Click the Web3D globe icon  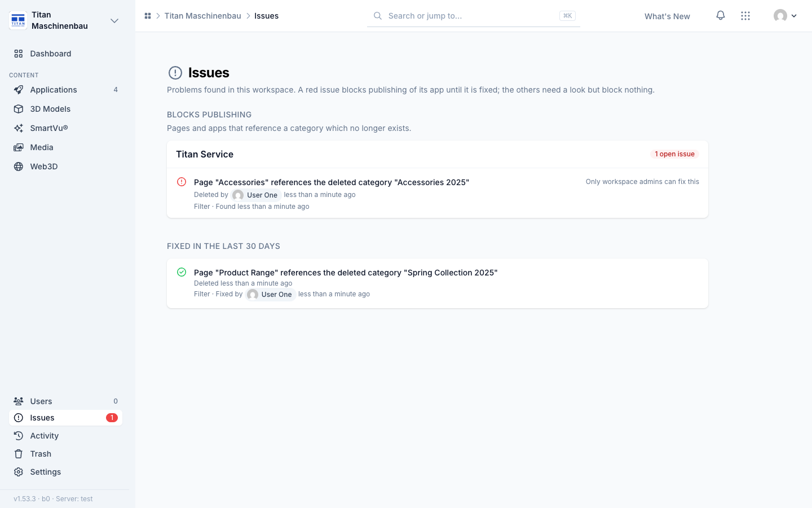coord(19,167)
